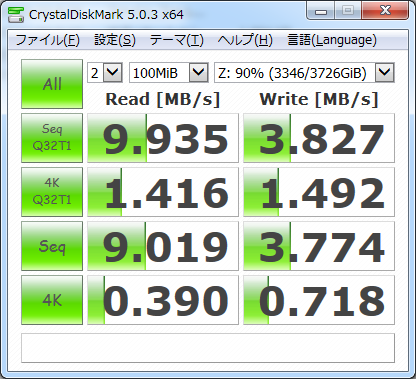
Task: Open the テーマ(T) menu
Action: 176,40
